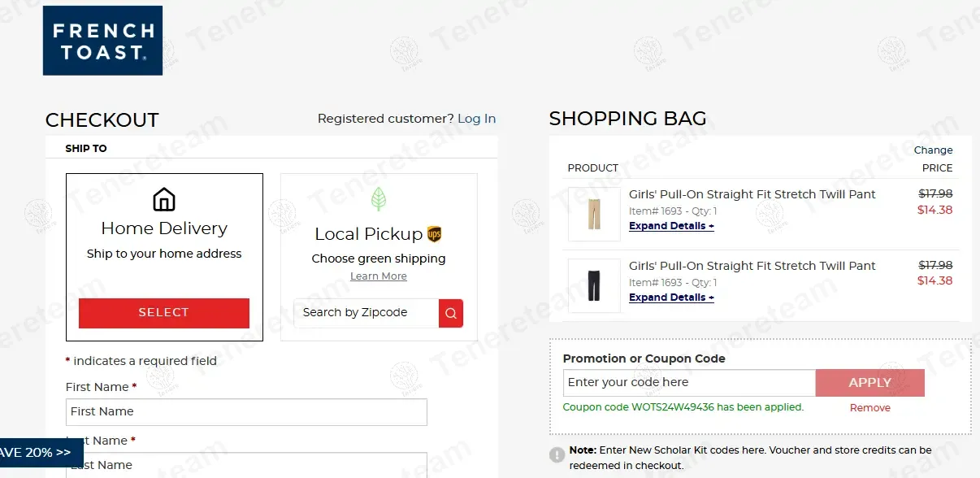The height and width of the screenshot is (478, 980).
Task: Remove the applied coupon code
Action: click(x=869, y=408)
